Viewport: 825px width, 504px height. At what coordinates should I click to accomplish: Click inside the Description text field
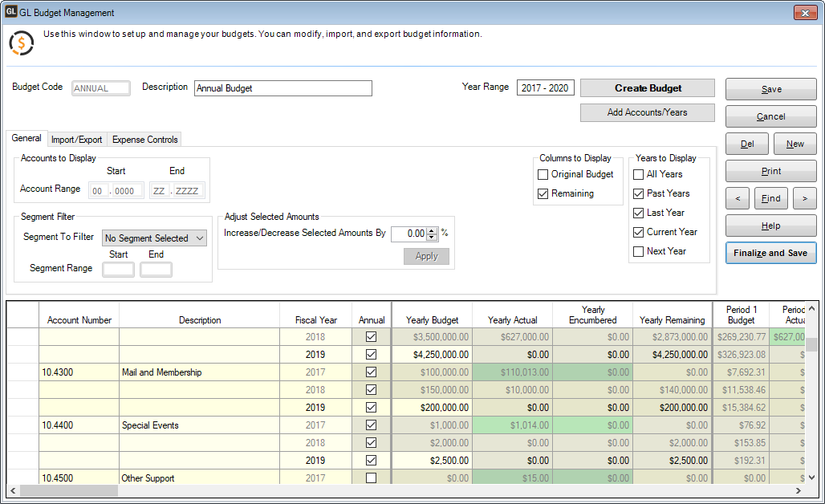coord(282,87)
